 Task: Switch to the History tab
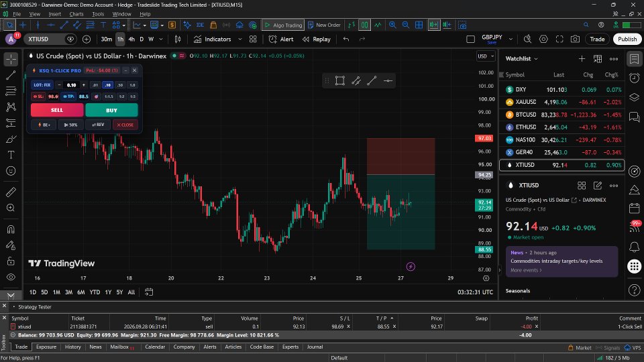pyautogui.click(x=72, y=347)
